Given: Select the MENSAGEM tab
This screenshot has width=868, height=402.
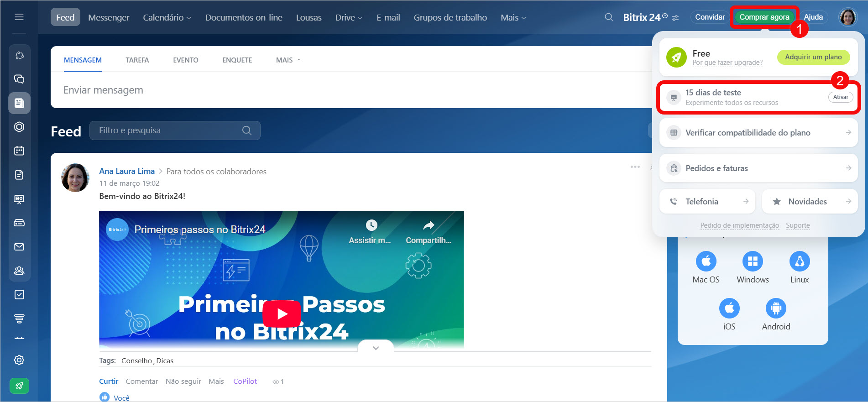Looking at the screenshot, I should [x=83, y=60].
